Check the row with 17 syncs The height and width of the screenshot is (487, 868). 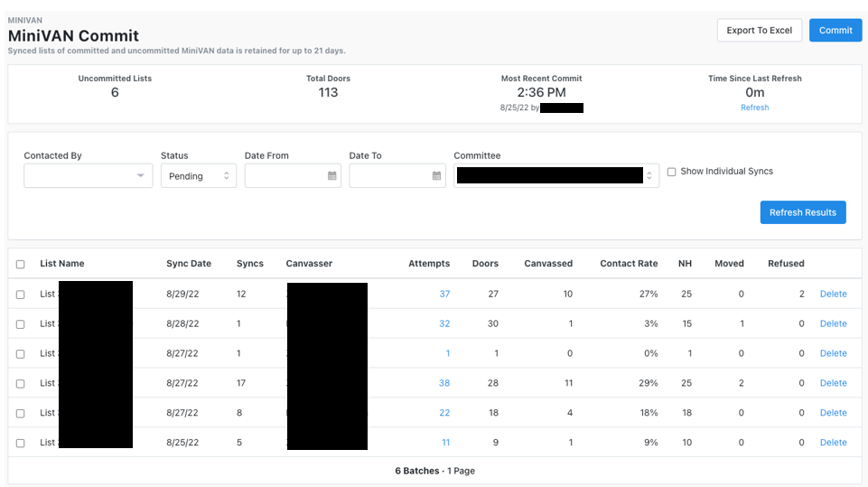click(x=21, y=383)
